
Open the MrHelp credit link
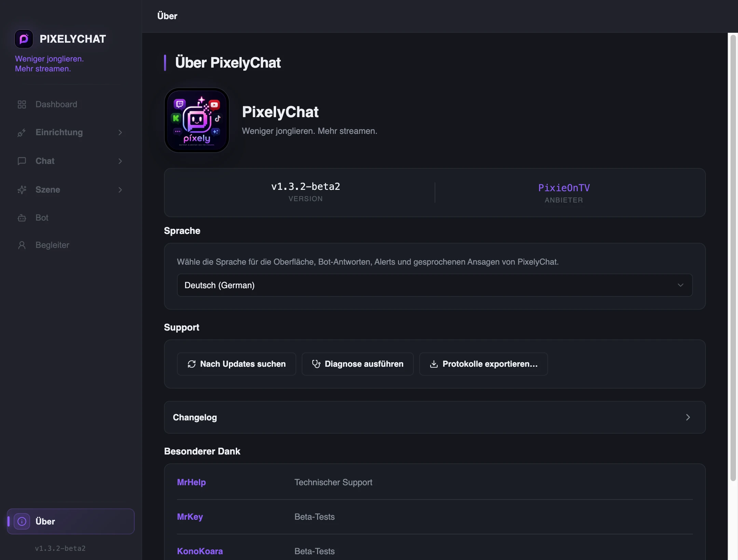(x=191, y=482)
